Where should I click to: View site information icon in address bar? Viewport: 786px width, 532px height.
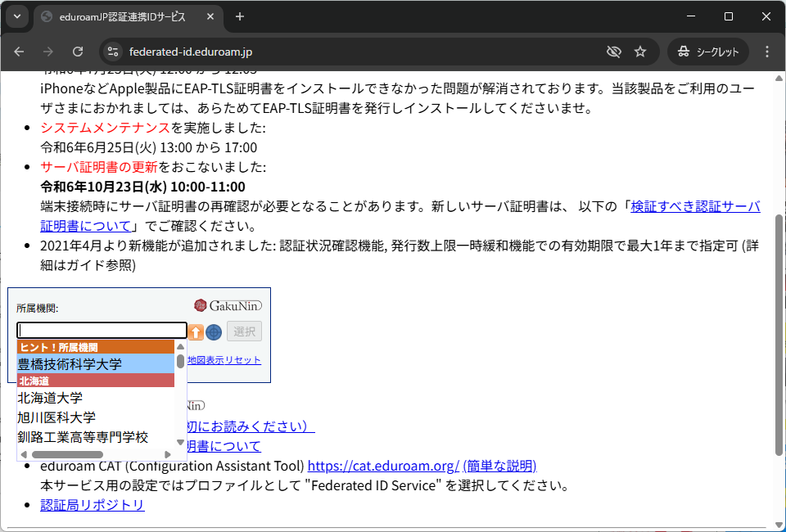point(113,52)
